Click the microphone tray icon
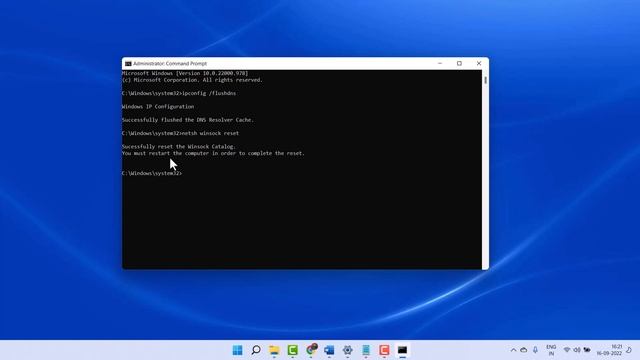 click(535, 350)
